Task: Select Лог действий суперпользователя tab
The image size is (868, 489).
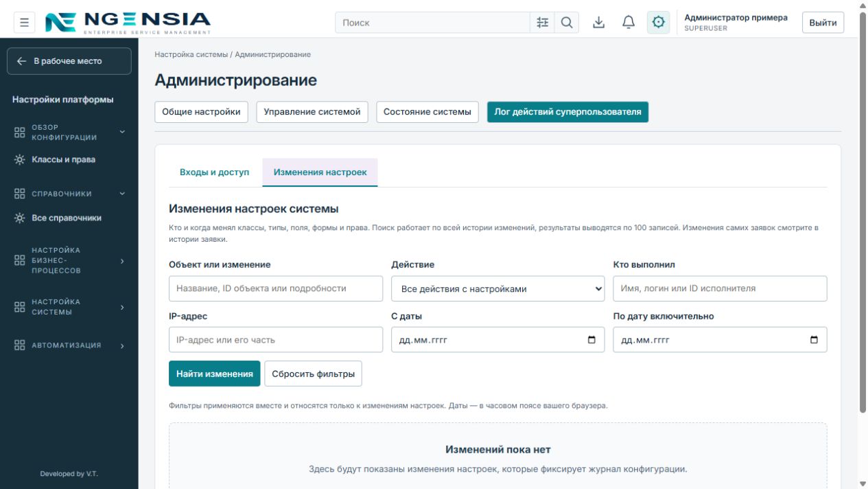Action: click(567, 112)
